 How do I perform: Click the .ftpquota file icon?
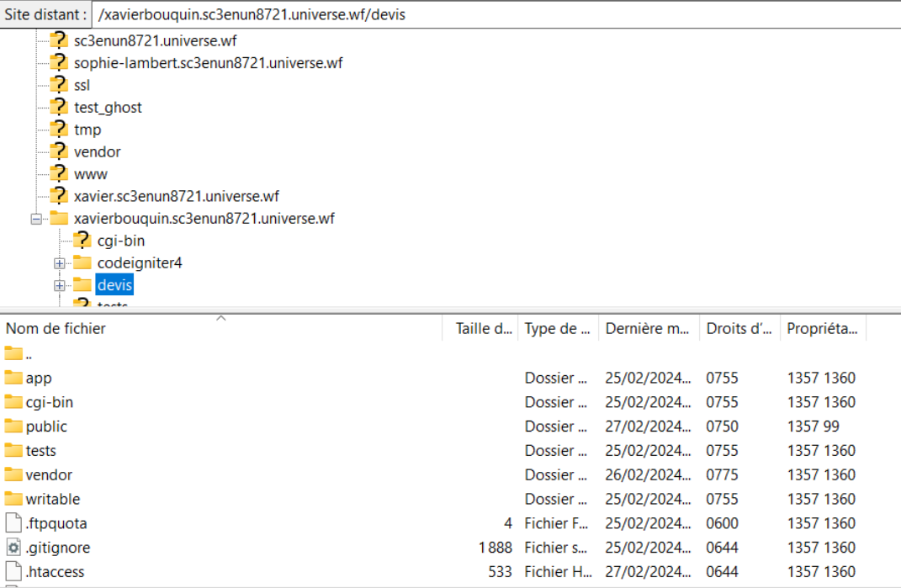pos(13,523)
